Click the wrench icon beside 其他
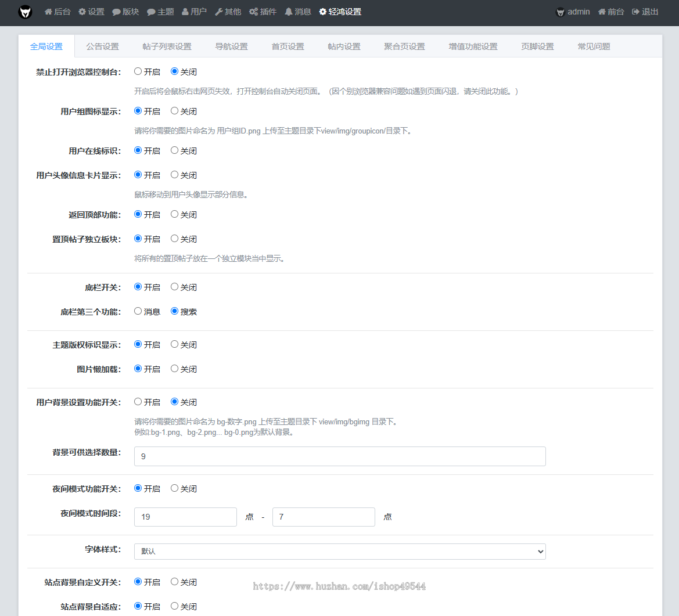The height and width of the screenshot is (616, 679). (218, 12)
